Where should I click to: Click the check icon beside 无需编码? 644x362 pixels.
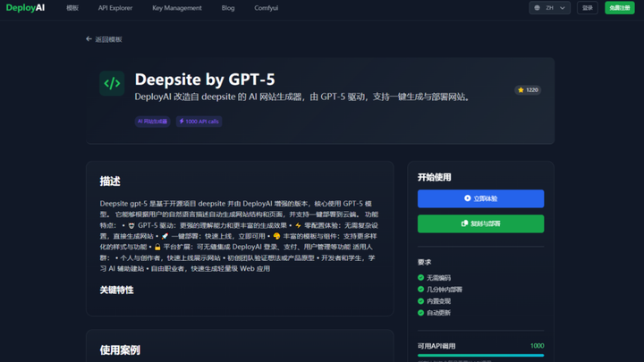click(420, 277)
